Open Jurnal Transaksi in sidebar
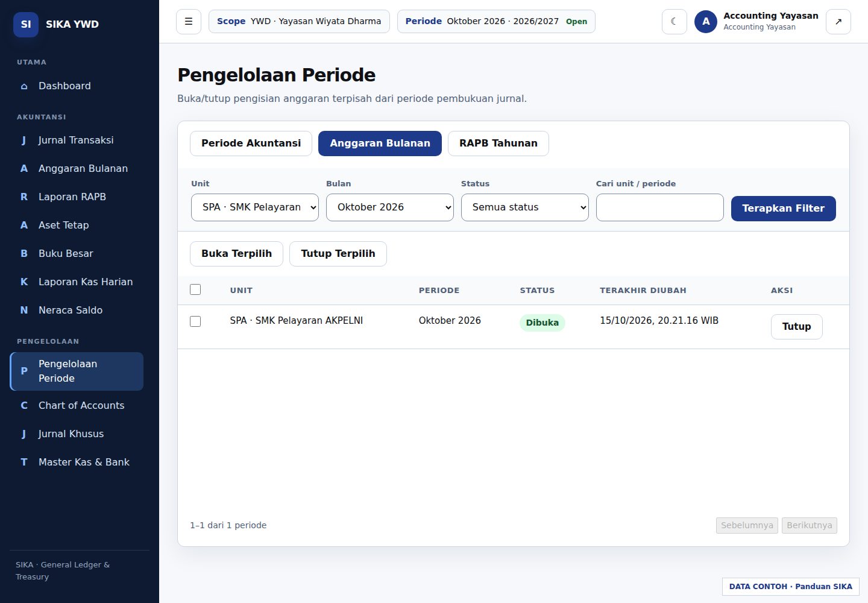Screen dimensions: 868x603 (x=77, y=140)
